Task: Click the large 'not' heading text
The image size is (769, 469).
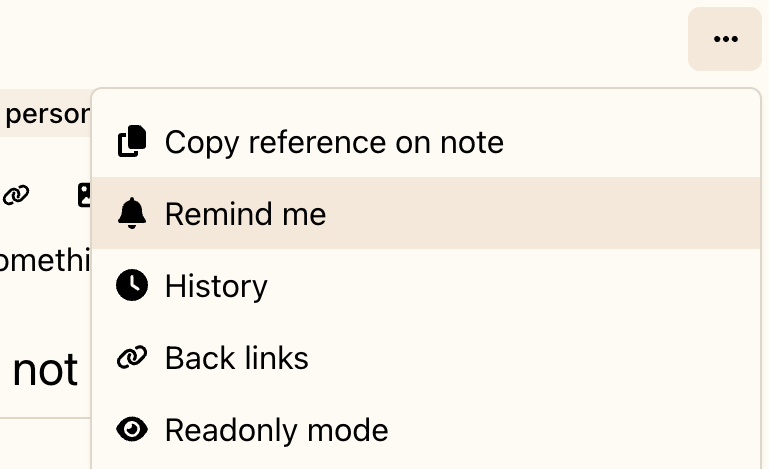Action: coord(45,370)
